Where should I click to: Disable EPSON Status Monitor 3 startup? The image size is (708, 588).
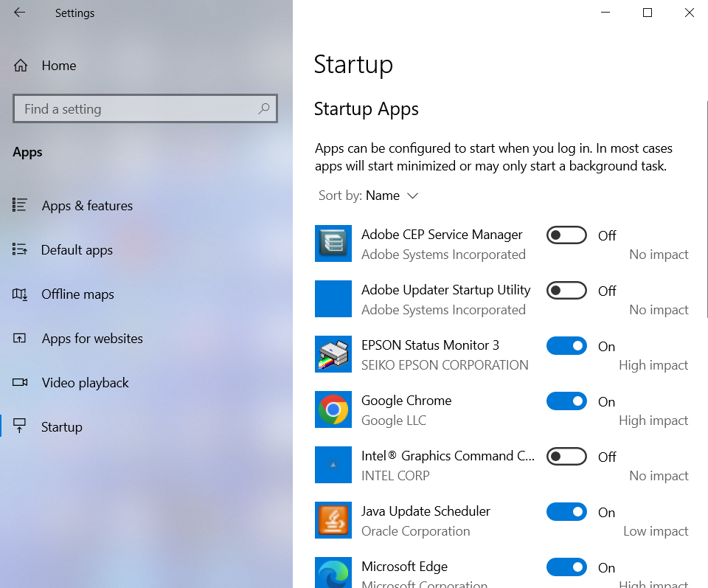click(x=566, y=346)
